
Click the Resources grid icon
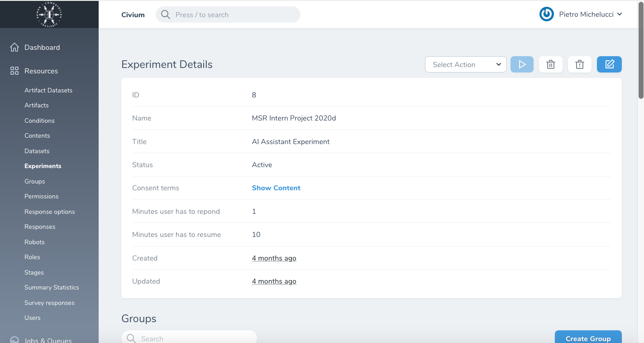click(x=14, y=71)
